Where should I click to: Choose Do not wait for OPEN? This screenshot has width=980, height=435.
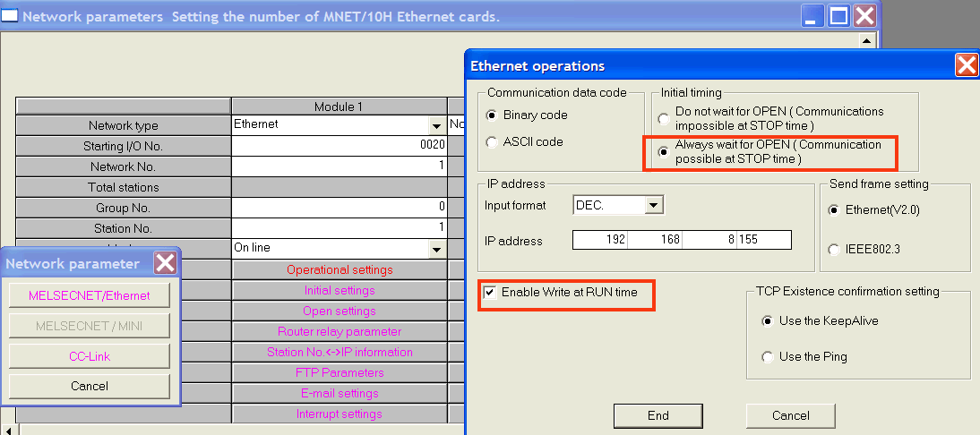664,118
